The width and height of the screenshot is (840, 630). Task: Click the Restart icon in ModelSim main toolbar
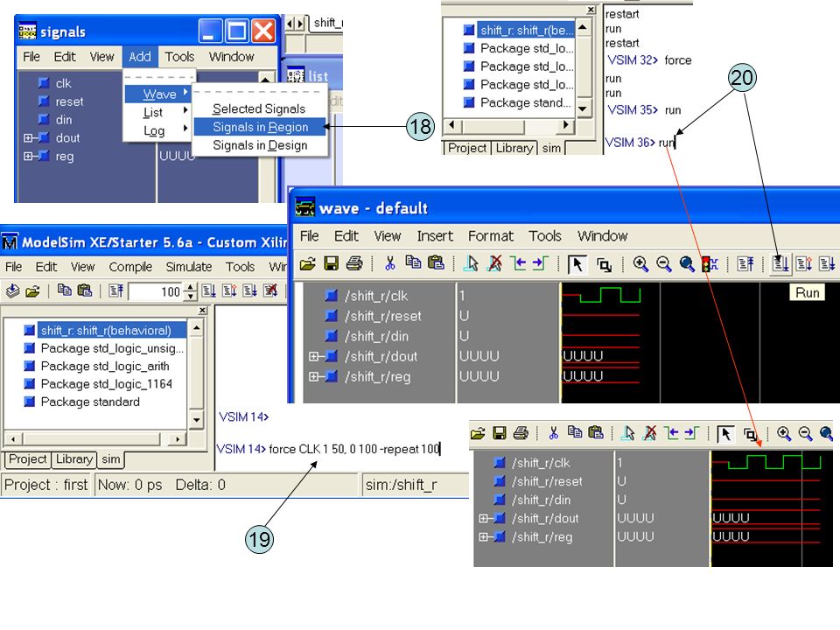pos(116,290)
